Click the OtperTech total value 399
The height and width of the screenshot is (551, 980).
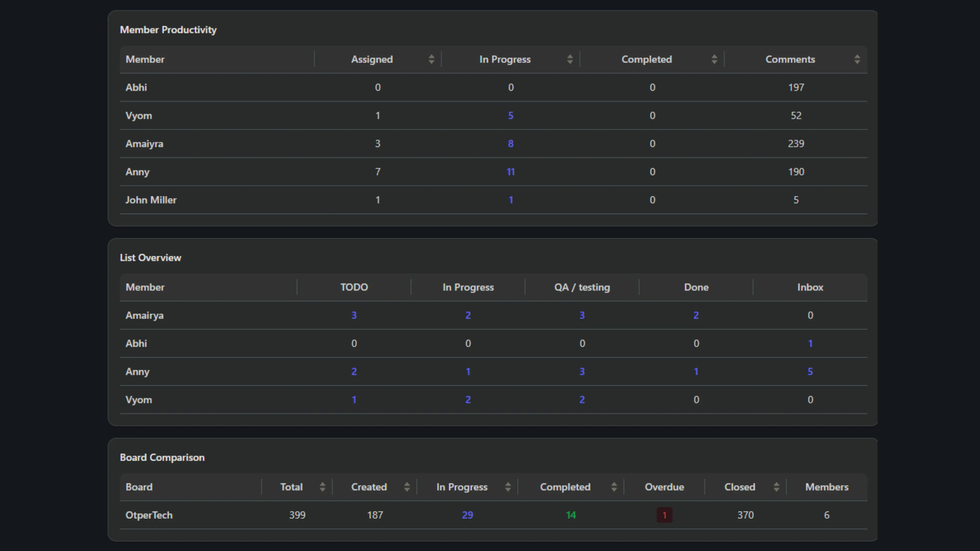click(x=297, y=515)
